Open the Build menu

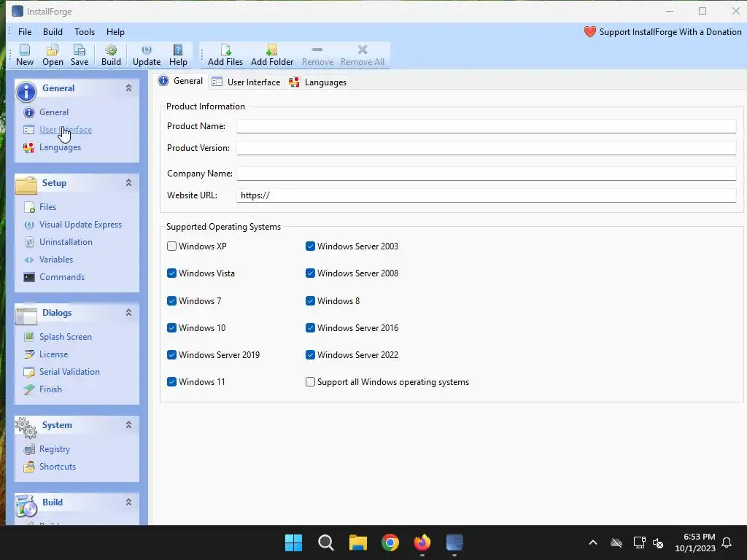point(53,32)
